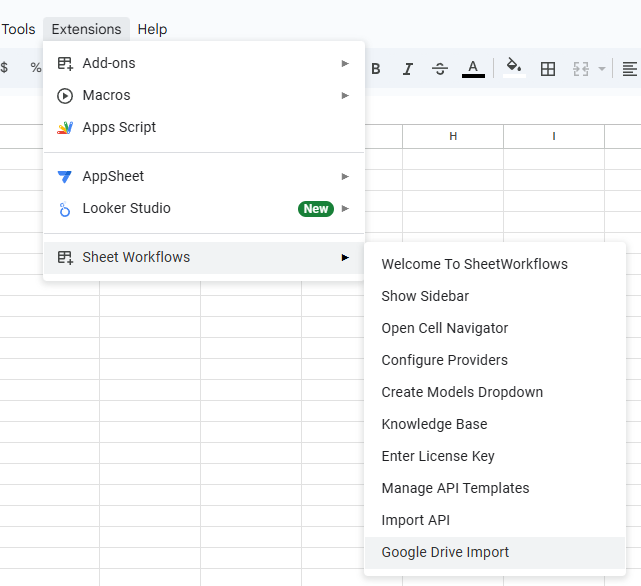Screen dimensions: 641x586
Task: Click Enter License Key
Action: [x=438, y=456]
